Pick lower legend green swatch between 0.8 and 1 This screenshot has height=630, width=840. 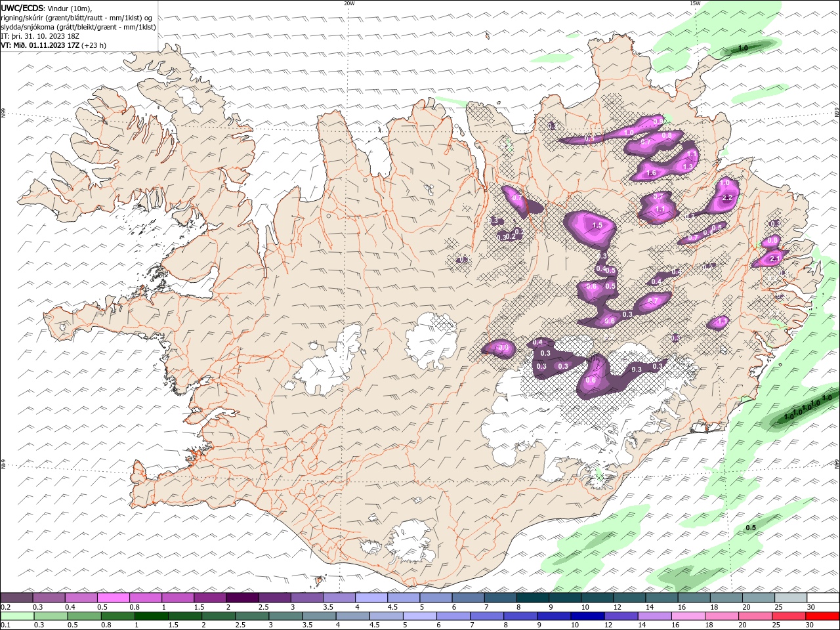pos(118,616)
